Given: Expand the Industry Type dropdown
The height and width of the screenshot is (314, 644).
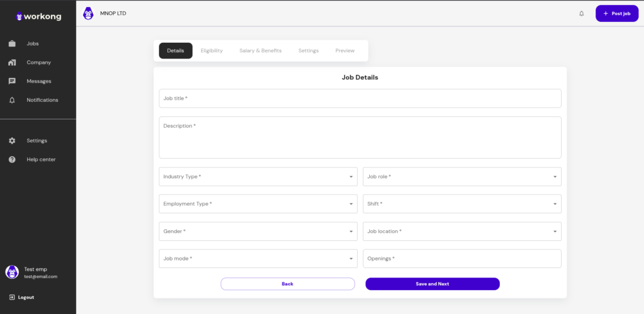Looking at the screenshot, I should point(258,177).
